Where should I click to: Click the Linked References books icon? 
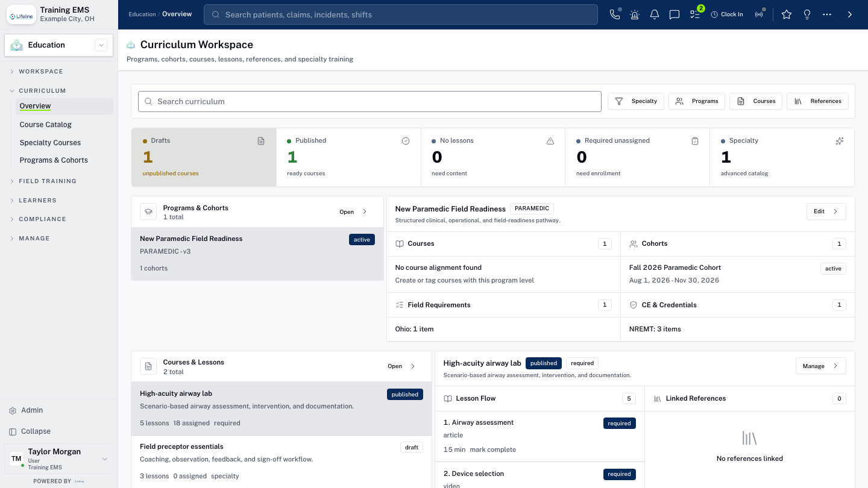[658, 399]
